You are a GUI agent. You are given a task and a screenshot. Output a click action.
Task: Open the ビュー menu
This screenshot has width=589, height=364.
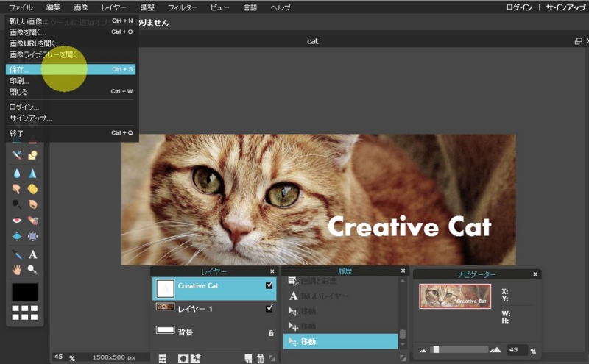(219, 7)
